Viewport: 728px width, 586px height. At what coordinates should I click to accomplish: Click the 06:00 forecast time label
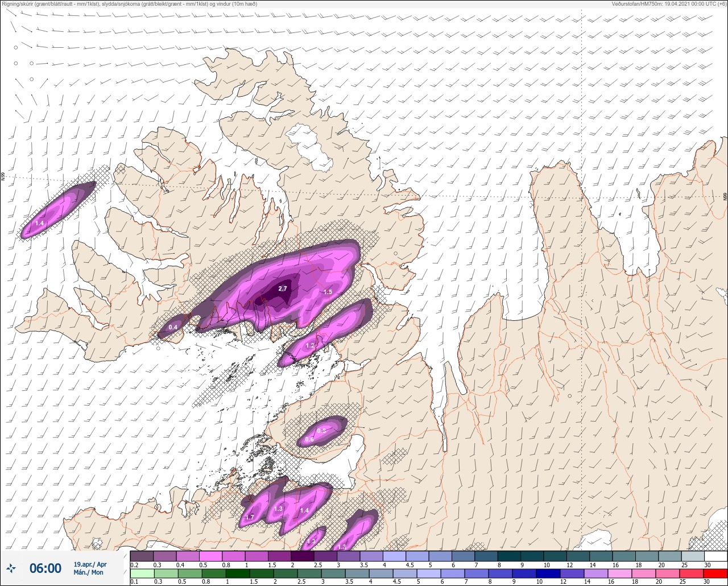[x=45, y=568]
